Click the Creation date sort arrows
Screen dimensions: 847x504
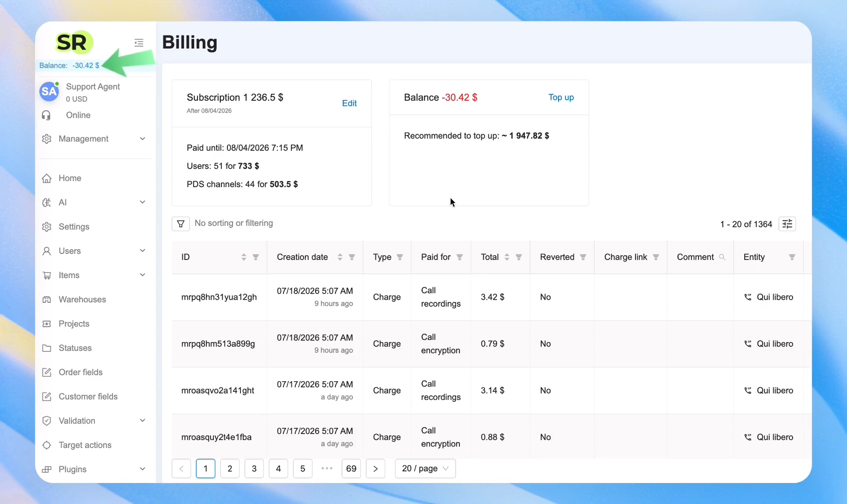pos(340,257)
